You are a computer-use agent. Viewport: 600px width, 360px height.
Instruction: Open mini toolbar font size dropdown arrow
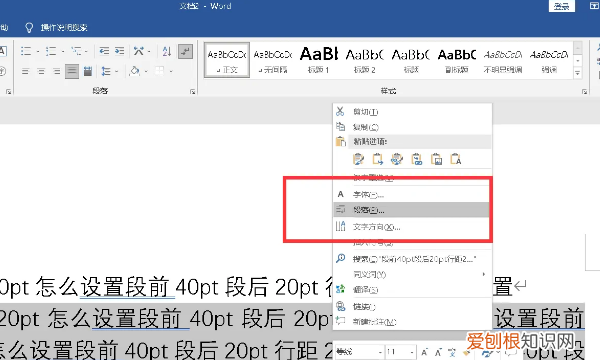(x=411, y=352)
